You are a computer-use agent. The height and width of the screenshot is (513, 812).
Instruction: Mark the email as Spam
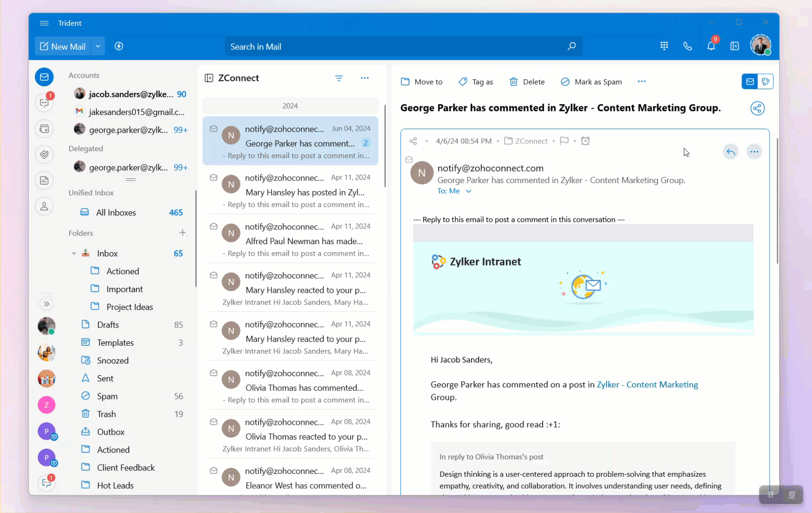(591, 82)
